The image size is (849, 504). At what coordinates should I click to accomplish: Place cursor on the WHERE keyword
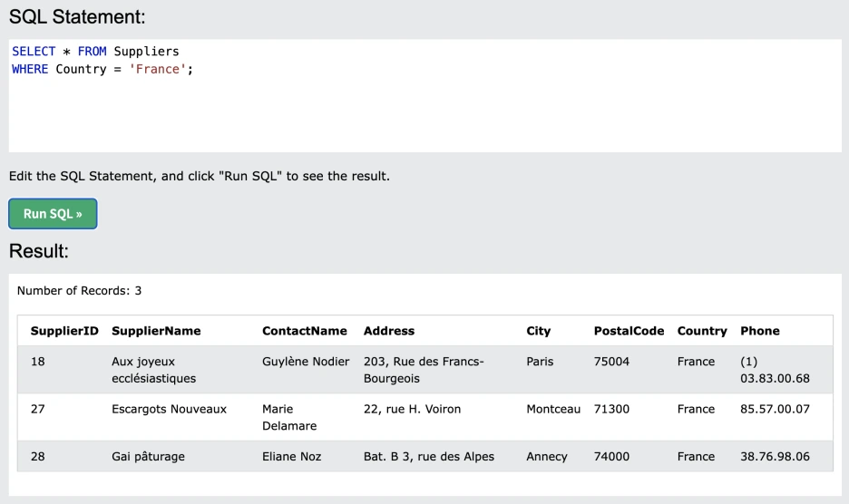coord(30,69)
